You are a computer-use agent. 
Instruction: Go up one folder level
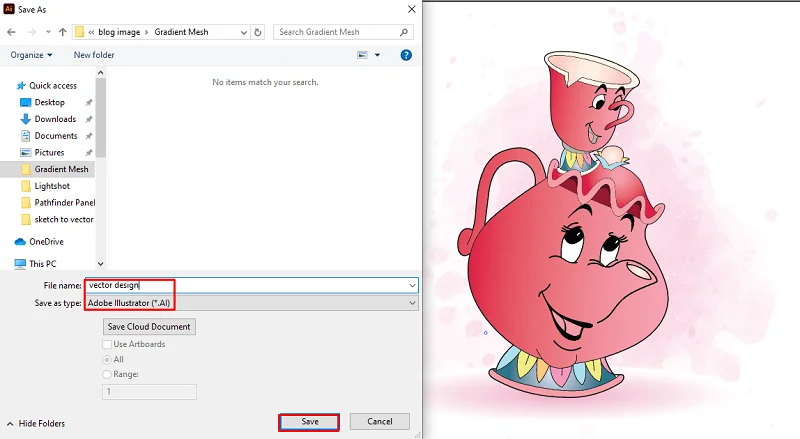click(62, 32)
